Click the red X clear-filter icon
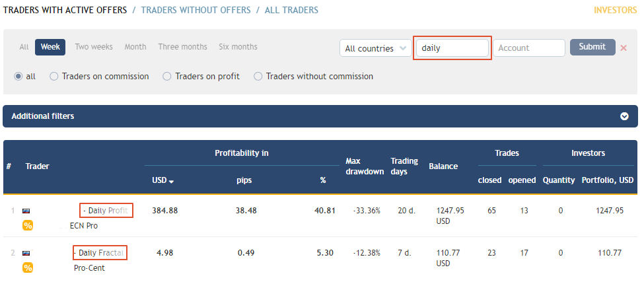This screenshot has height=284, width=644. click(624, 48)
